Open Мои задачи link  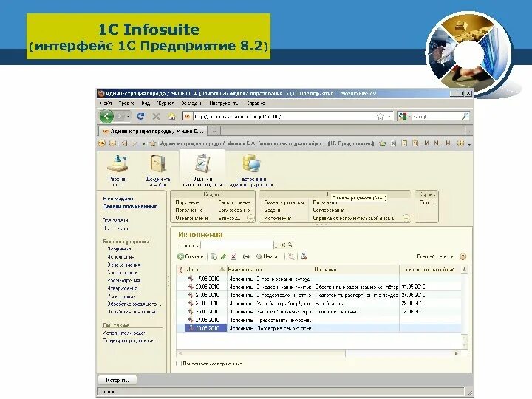[x=118, y=199]
